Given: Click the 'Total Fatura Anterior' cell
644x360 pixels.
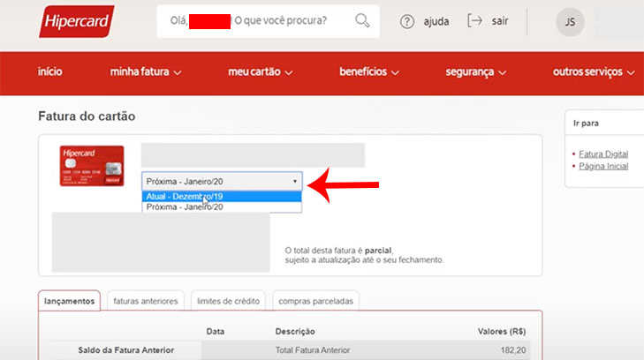Looking at the screenshot, I should point(313,350).
